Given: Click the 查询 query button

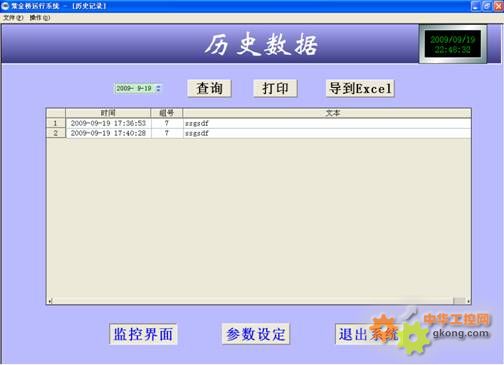Looking at the screenshot, I should click(209, 88).
